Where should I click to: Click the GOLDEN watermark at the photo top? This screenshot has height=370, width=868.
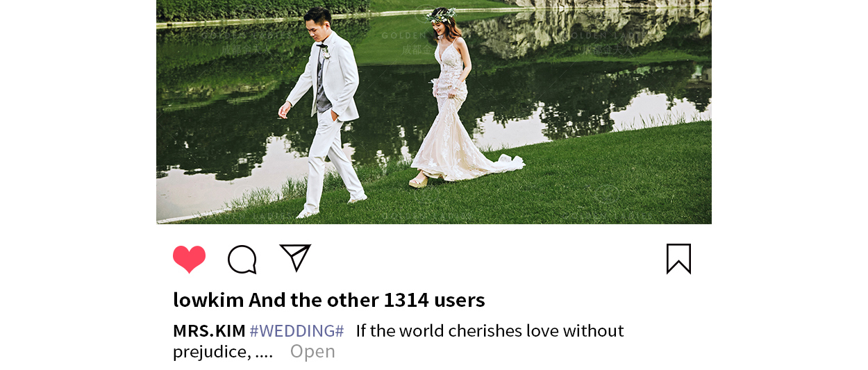click(x=404, y=35)
